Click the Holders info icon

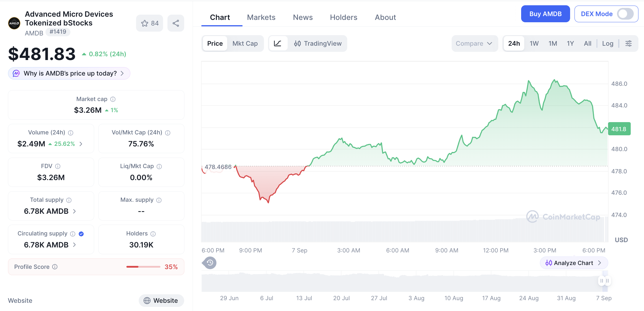click(153, 234)
